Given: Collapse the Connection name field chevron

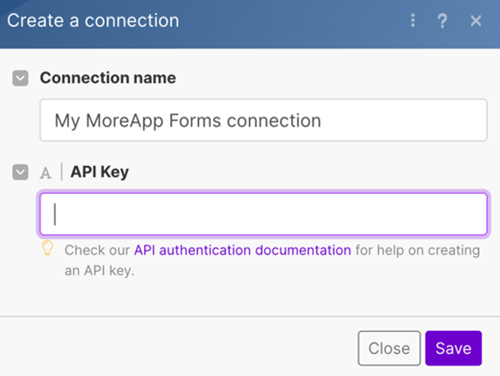Looking at the screenshot, I should pyautogui.click(x=20, y=78).
